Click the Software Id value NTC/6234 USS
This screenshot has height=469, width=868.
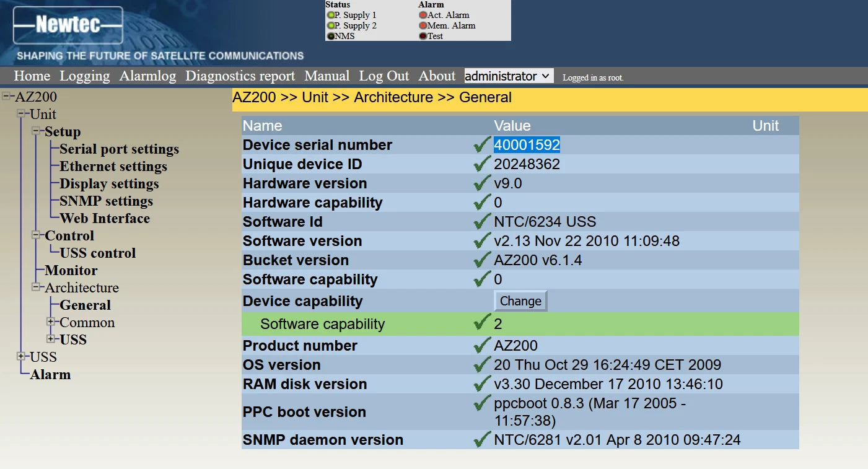pyautogui.click(x=545, y=222)
